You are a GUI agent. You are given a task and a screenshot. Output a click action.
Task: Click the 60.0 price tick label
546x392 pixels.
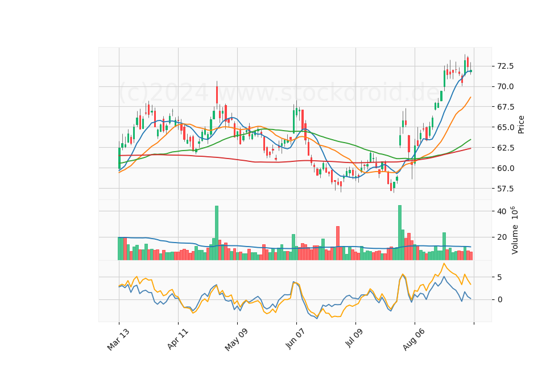coord(505,168)
